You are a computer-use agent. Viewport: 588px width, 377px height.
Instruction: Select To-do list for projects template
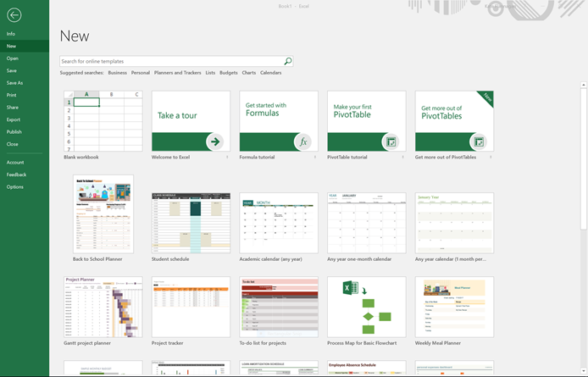click(x=279, y=308)
